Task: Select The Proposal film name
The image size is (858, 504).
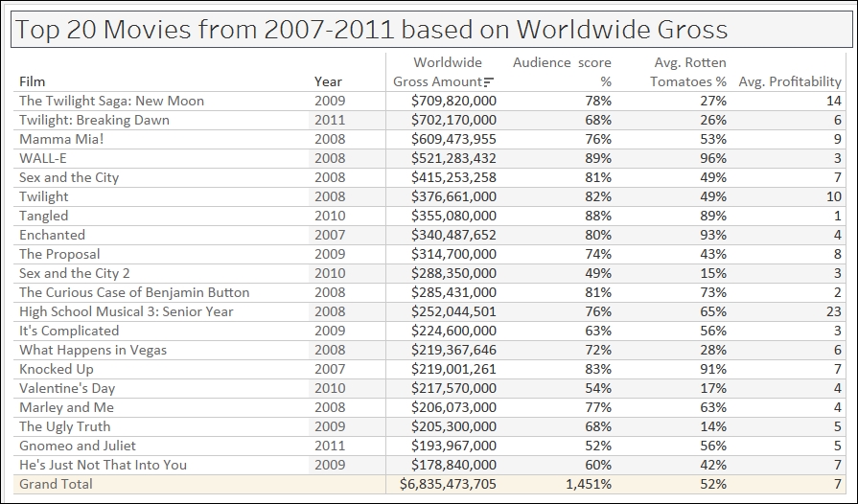Action: pos(59,254)
